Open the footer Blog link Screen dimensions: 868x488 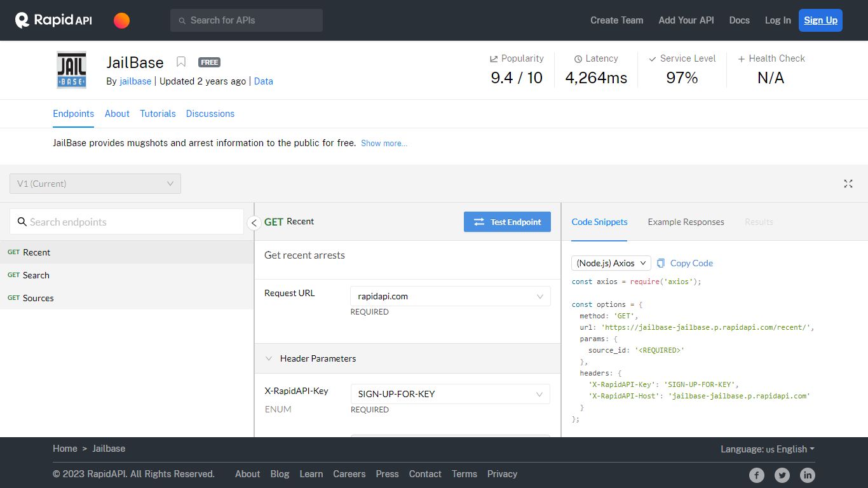point(280,474)
